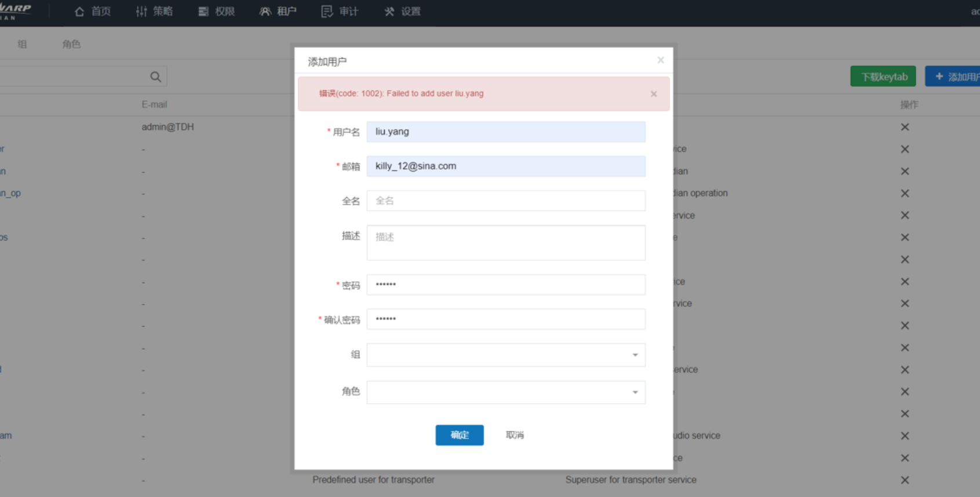This screenshot has height=497, width=980.
Task: Go to 权限 permissions menu
Action: pyautogui.click(x=216, y=12)
